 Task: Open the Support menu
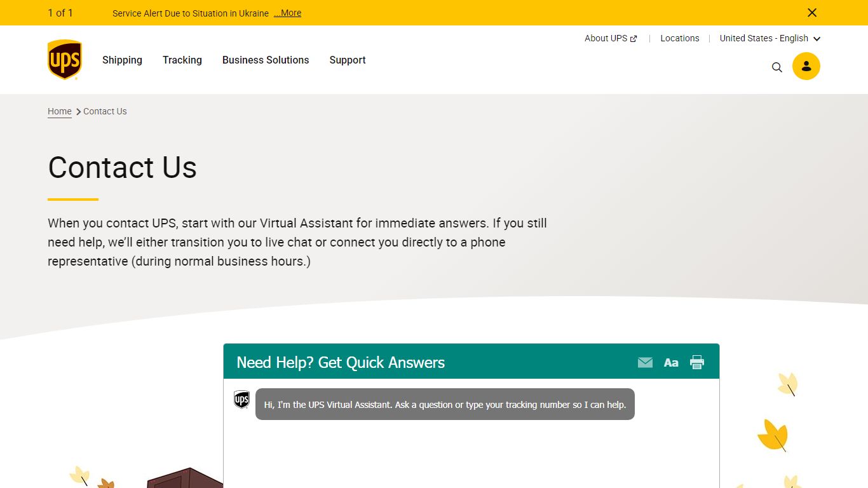point(348,60)
